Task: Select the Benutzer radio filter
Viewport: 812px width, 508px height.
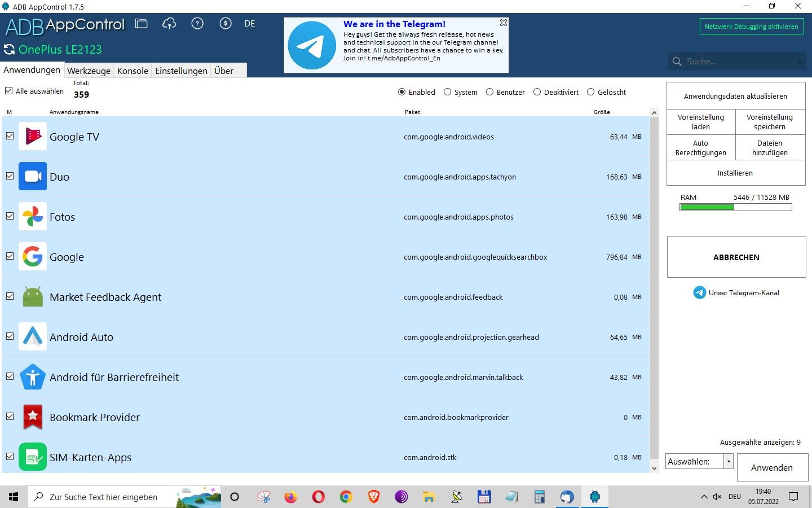Action: click(489, 92)
